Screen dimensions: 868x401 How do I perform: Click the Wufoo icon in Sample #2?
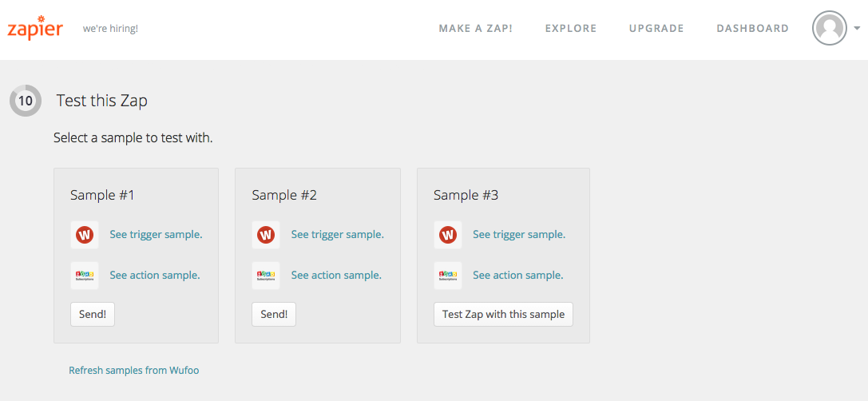pos(266,235)
